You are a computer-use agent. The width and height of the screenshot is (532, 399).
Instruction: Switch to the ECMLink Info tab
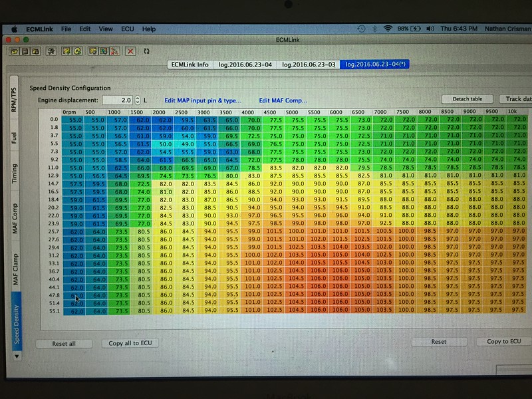(x=190, y=65)
